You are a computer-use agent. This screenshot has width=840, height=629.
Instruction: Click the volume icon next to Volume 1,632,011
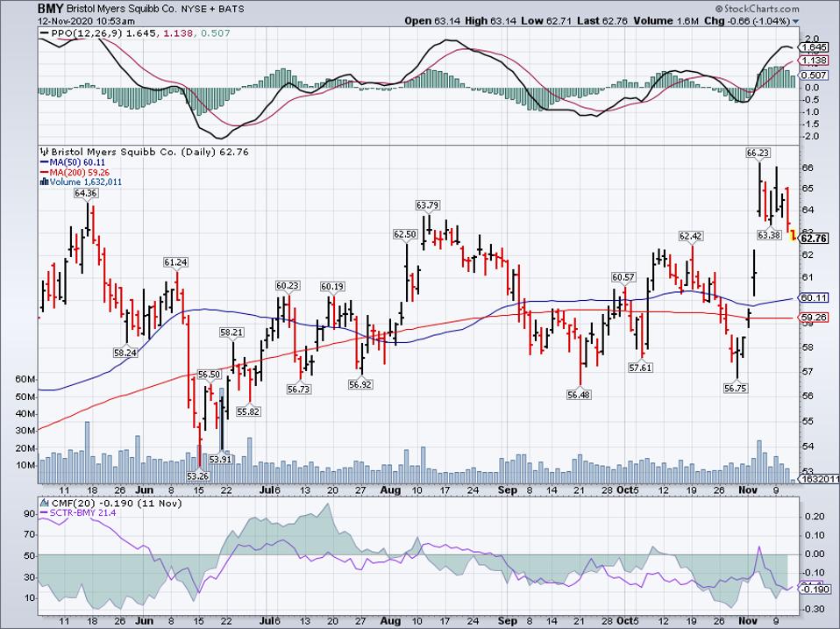coord(45,182)
